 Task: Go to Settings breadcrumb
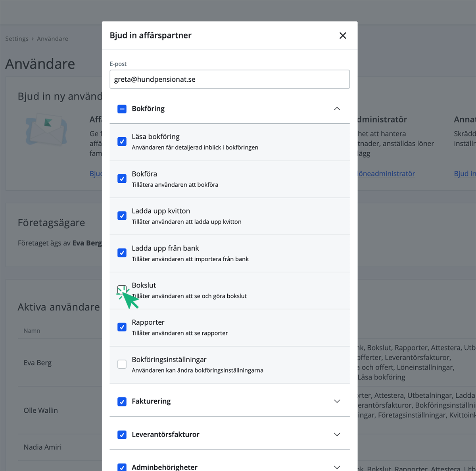(17, 39)
